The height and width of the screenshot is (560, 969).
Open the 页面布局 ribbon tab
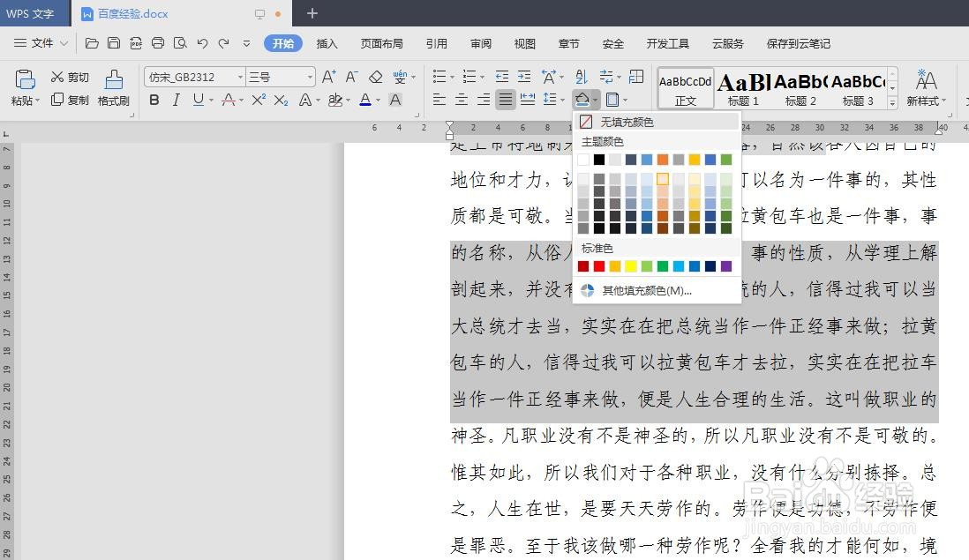pyautogui.click(x=381, y=43)
